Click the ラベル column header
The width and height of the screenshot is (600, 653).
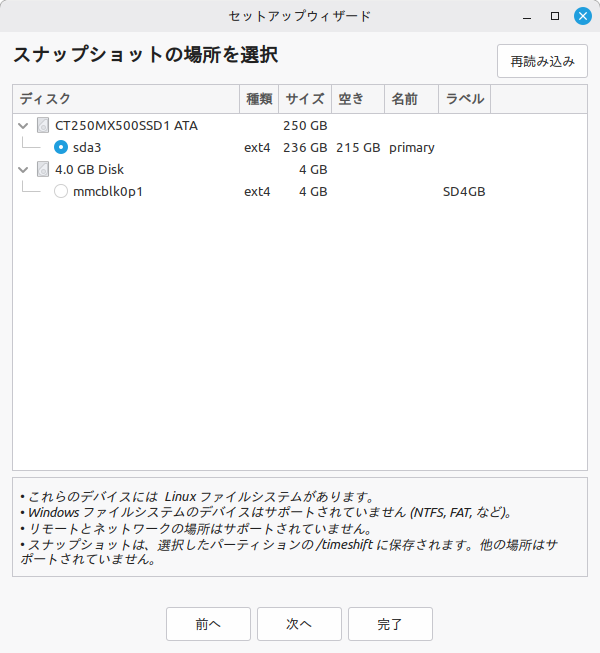point(465,99)
